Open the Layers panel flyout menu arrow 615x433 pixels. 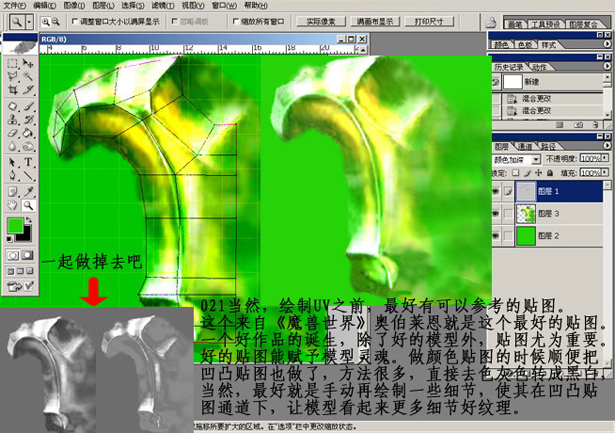click(607, 146)
